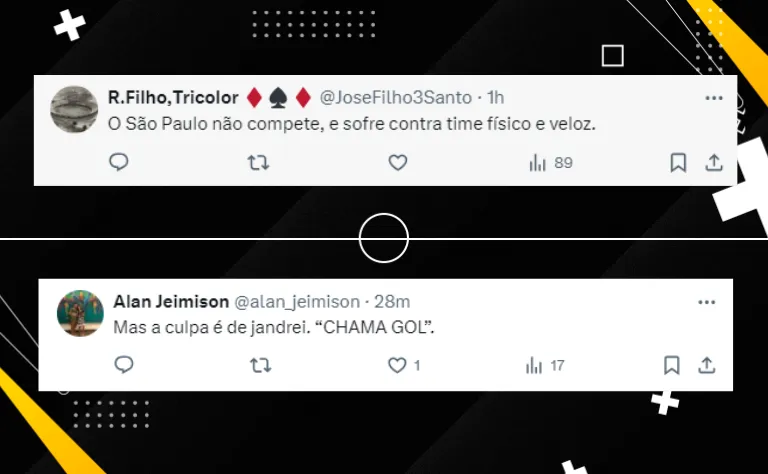Like R.Filho,Tricolor's tweet

(398, 162)
